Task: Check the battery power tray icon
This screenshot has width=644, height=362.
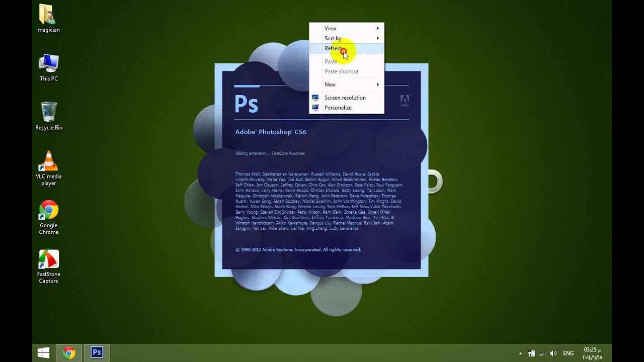Action: (x=531, y=353)
